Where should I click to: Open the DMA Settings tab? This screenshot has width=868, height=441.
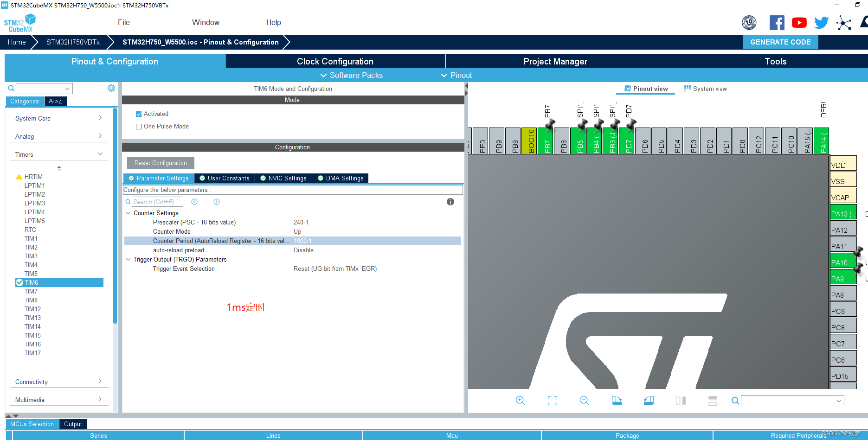(341, 178)
